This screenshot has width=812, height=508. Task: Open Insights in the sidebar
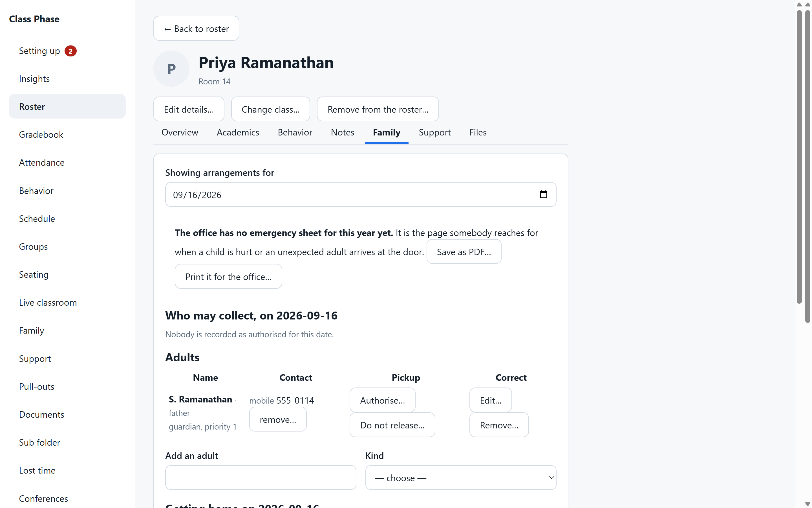(67, 79)
